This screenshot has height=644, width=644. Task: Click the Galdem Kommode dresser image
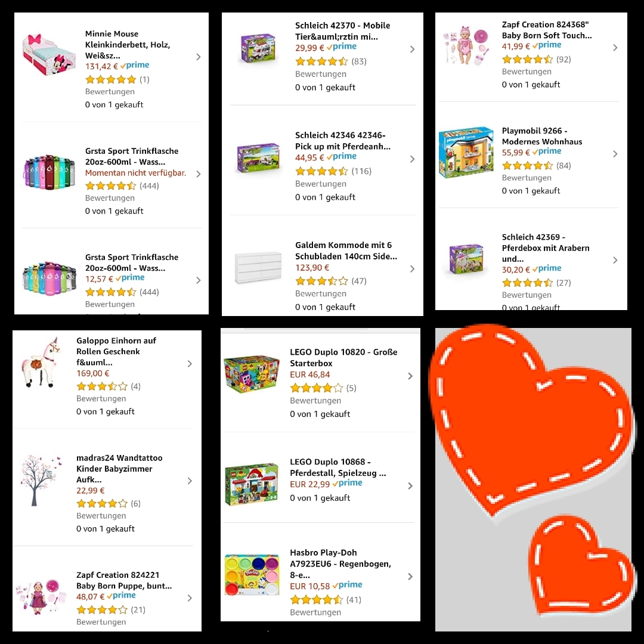[x=258, y=268]
